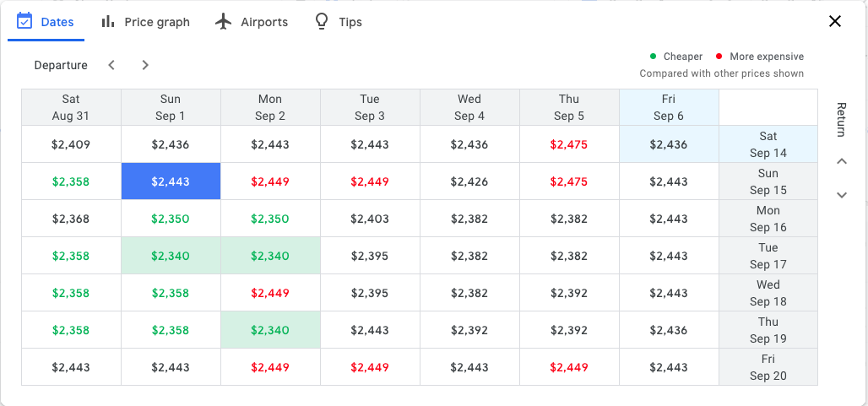Image resolution: width=868 pixels, height=406 pixels.
Task: Select the Fri Sep 6 departure column header
Action: click(669, 107)
